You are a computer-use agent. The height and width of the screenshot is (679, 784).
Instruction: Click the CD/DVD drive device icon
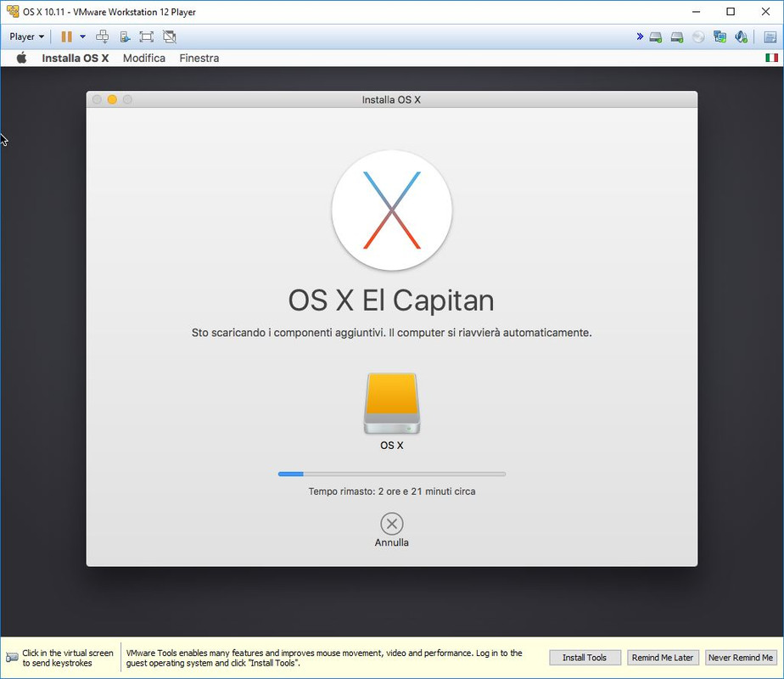pyautogui.click(x=698, y=37)
